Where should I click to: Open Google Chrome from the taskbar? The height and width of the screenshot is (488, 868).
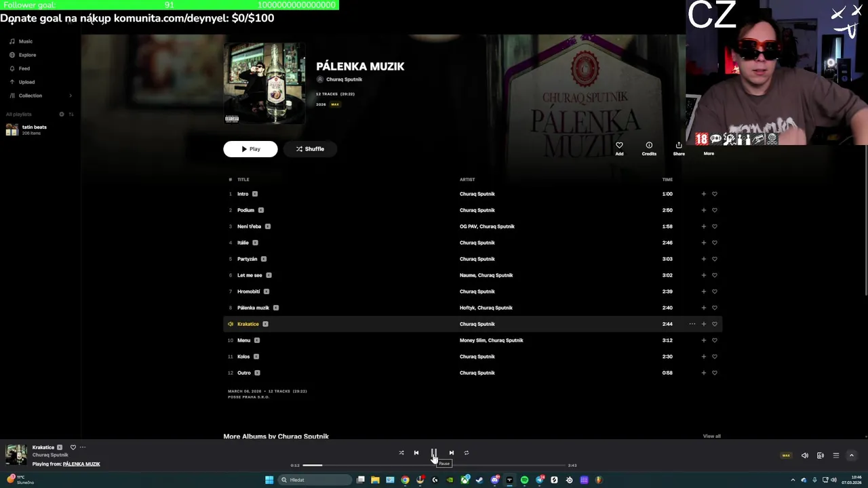coord(405,480)
